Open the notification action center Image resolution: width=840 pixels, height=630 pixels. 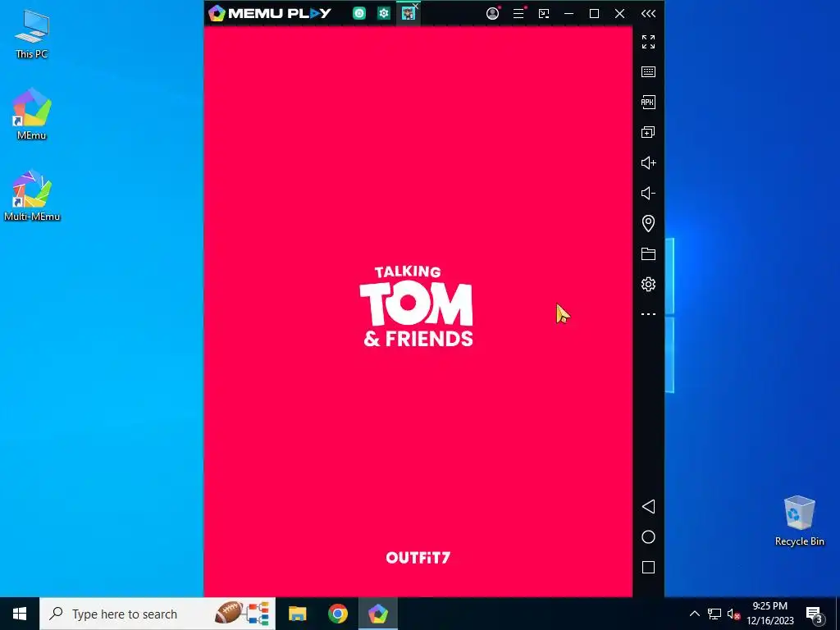[815, 614]
